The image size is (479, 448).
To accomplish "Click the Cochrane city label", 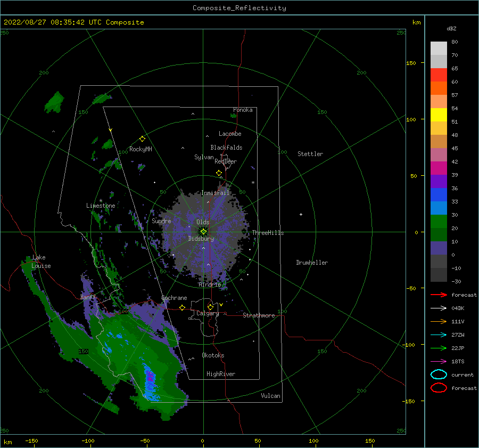I will (x=174, y=298).
